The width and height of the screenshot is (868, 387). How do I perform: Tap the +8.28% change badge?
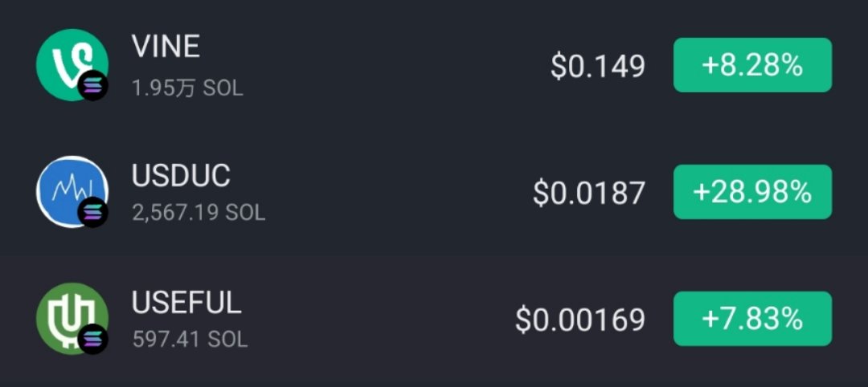tap(752, 65)
